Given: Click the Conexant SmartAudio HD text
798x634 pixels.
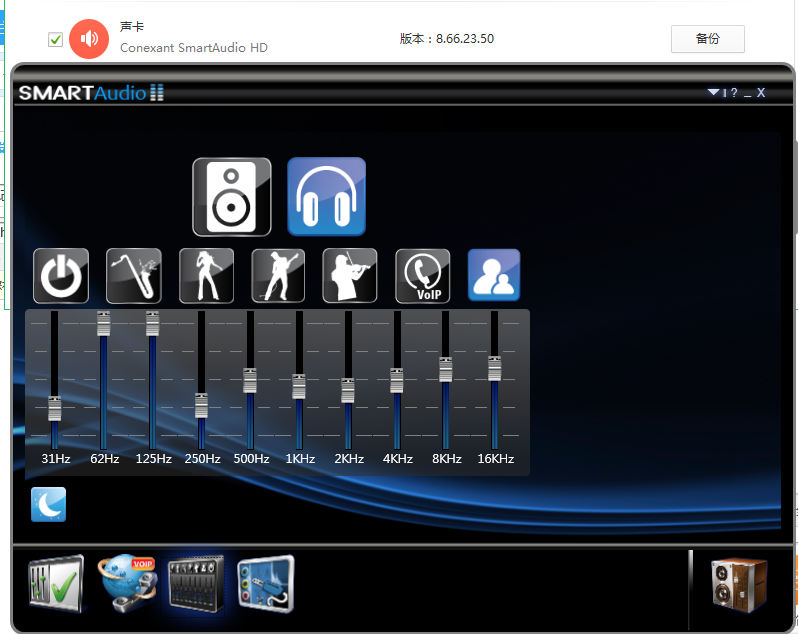Looking at the screenshot, I should tap(194, 47).
